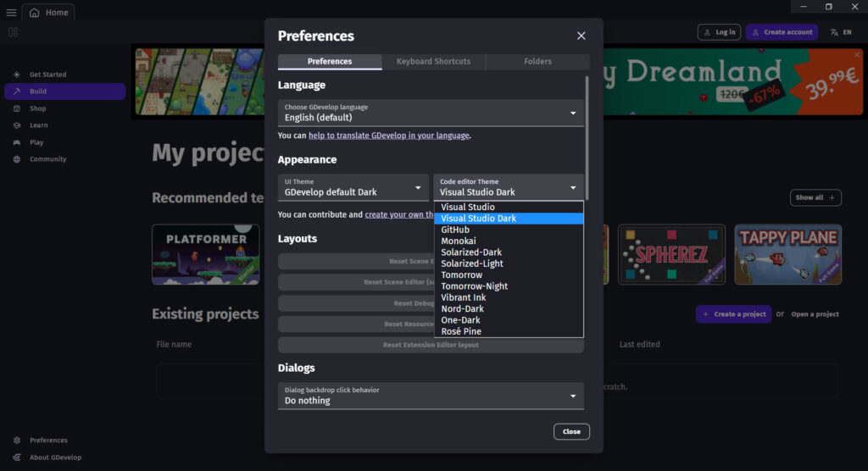The width and height of the screenshot is (868, 471).
Task: Click the Play gamepad icon
Action: click(17, 142)
